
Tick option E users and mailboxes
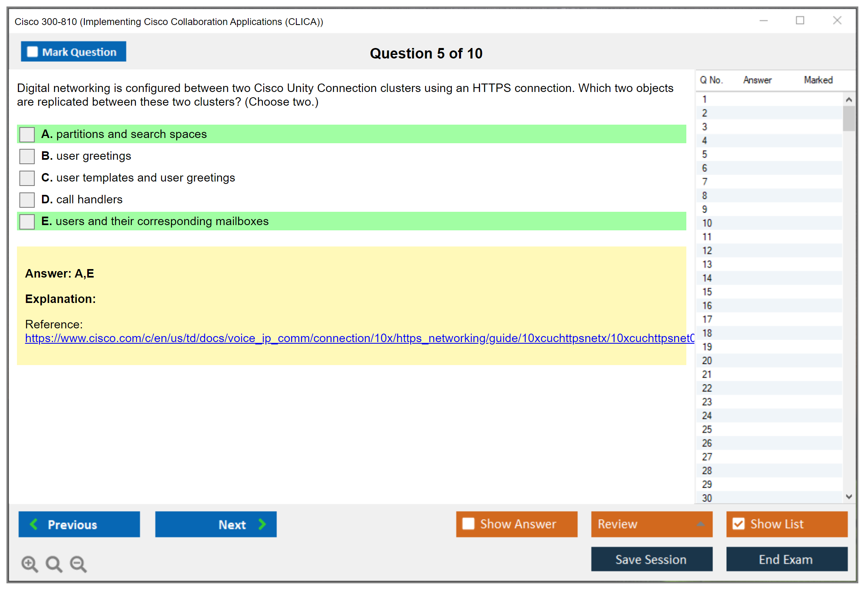click(27, 221)
